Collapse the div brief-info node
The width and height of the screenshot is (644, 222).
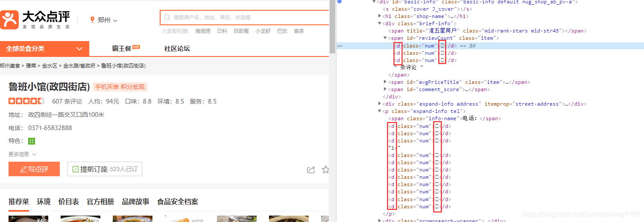point(380,24)
